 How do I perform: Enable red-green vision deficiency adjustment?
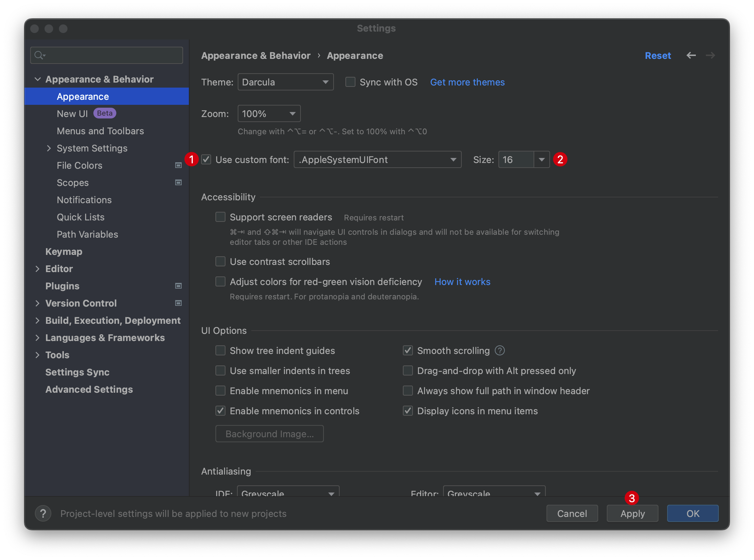[220, 281]
